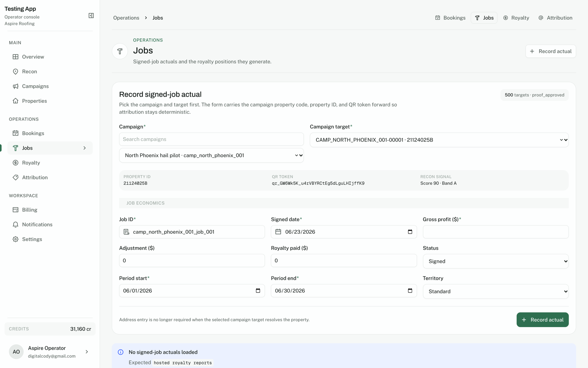Go to Operations breadcrumb

pos(126,18)
